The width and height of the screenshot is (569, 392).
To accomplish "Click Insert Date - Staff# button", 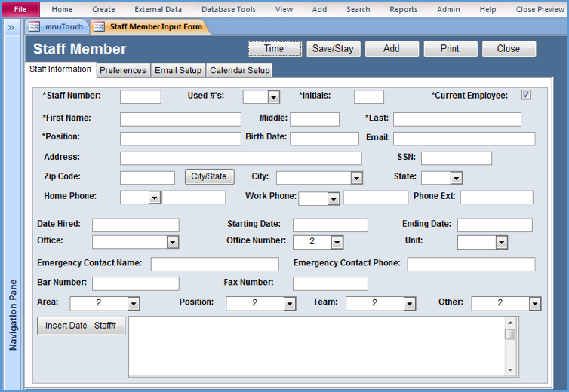I will pyautogui.click(x=81, y=326).
